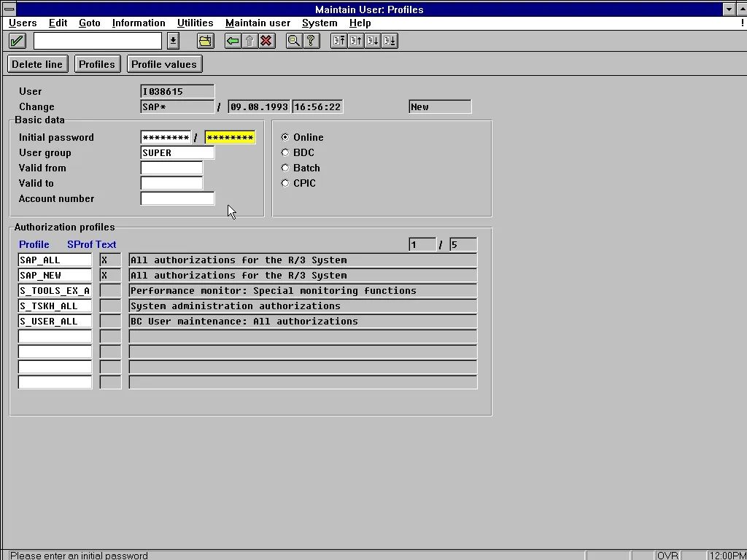Click the Valid from input field
Image resolution: width=747 pixels, height=560 pixels.
(x=171, y=168)
